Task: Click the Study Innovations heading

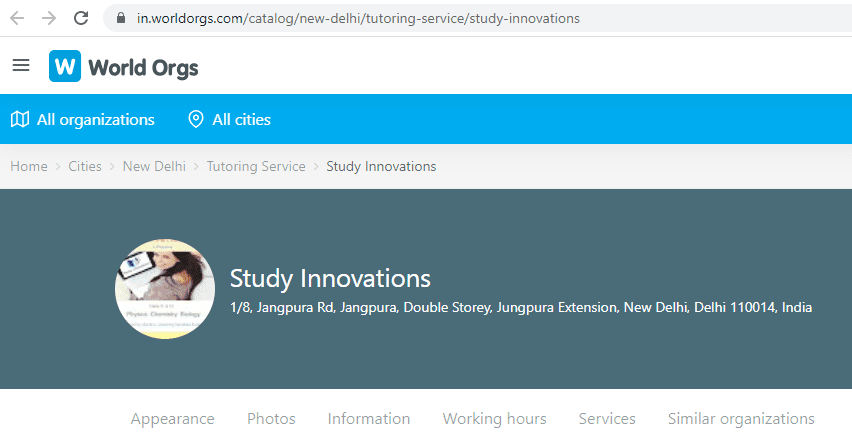Action: 330,278
